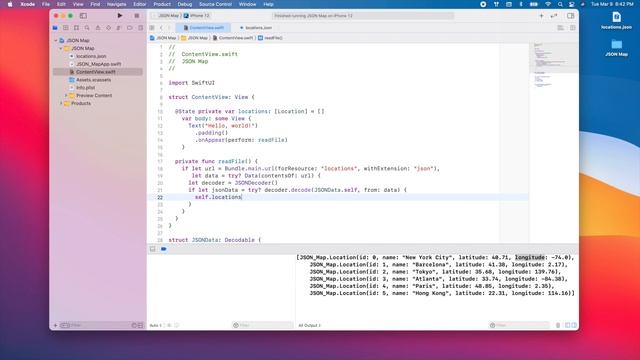Toggle breakpoints activation in debug bar
This screenshot has width=640, height=360.
[x=163, y=249]
